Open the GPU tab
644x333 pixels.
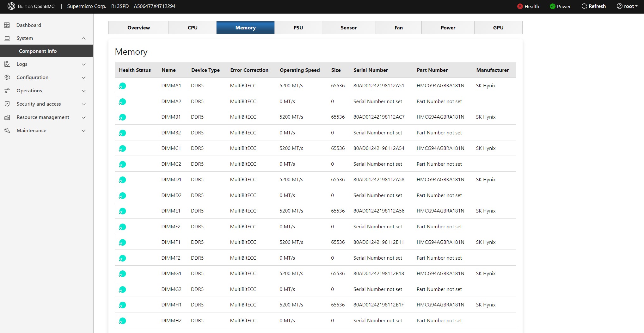click(x=498, y=28)
